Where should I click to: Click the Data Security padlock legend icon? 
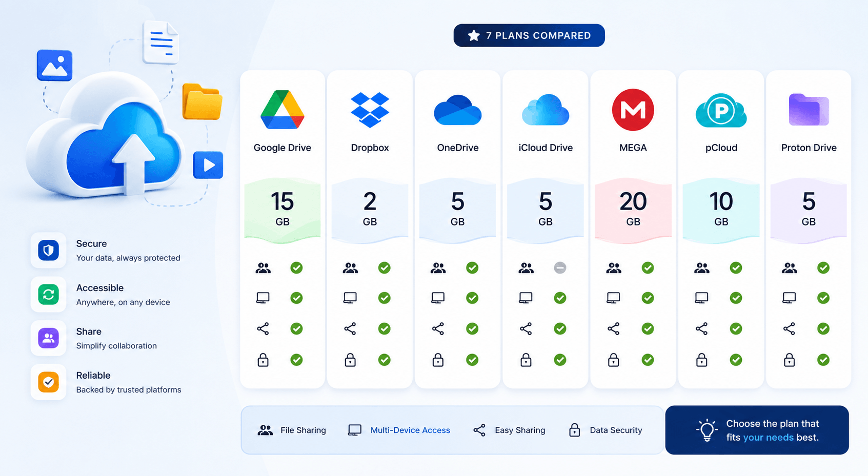point(575,430)
